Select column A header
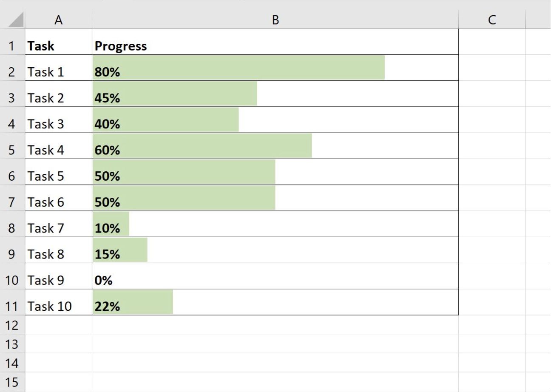Image resolution: width=551 pixels, height=392 pixels. 59,20
